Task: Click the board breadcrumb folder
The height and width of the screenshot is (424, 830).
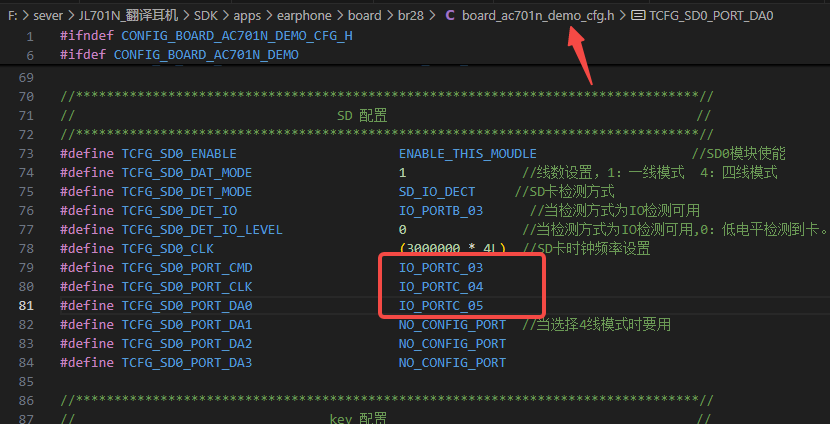Action: pos(364,16)
